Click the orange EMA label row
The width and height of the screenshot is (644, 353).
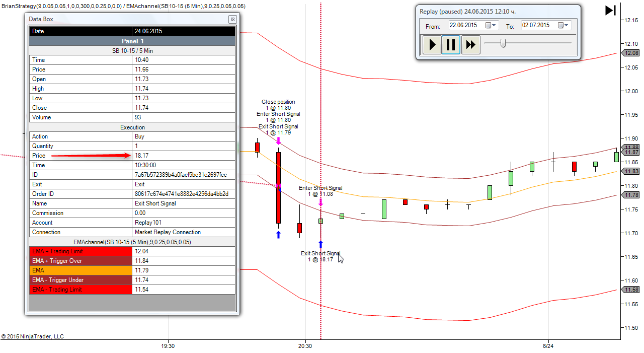pyautogui.click(x=81, y=270)
